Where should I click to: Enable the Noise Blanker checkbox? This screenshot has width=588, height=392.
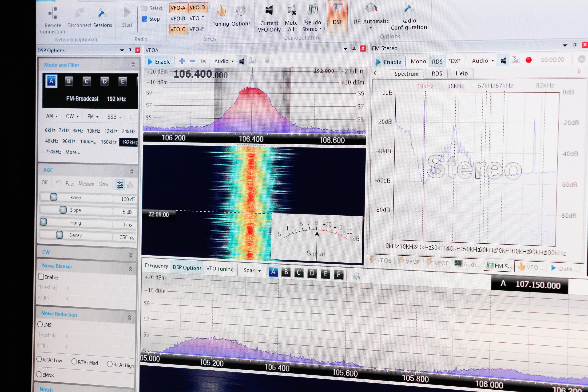[x=41, y=277]
